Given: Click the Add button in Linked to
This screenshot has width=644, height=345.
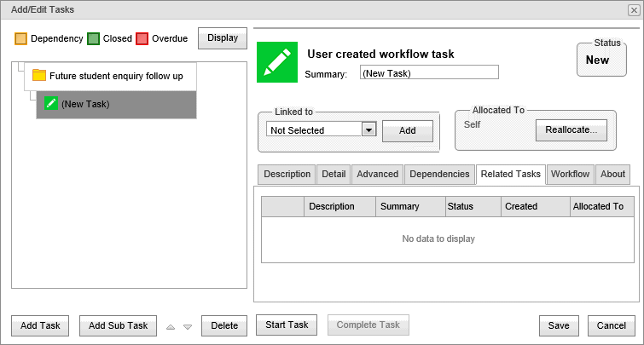Looking at the screenshot, I should (x=408, y=131).
